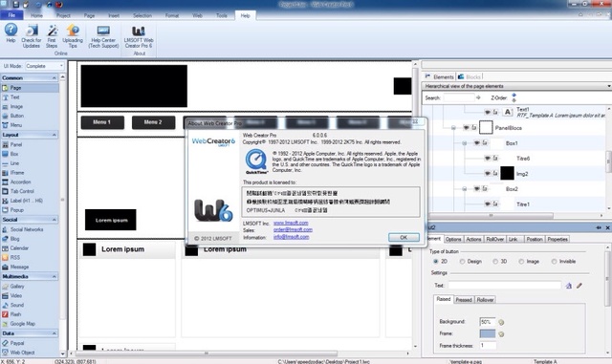
Task: Select the Accordion layout tool
Action: point(30,182)
